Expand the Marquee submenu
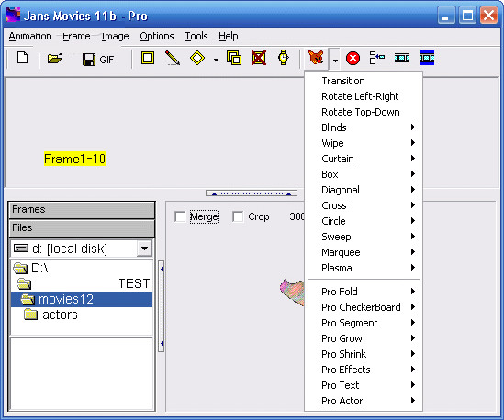This screenshot has height=420, width=504. pos(364,252)
